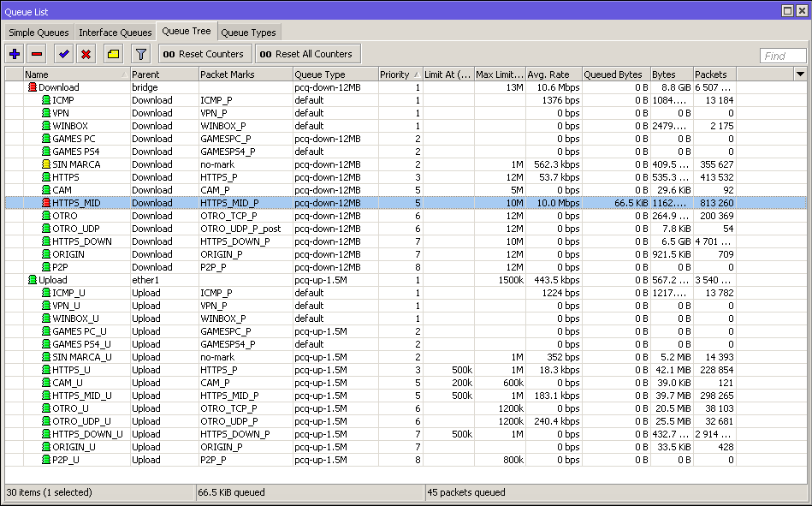Image resolution: width=812 pixels, height=506 pixels.
Task: Click the blue plus add queue icon
Action: [x=15, y=54]
